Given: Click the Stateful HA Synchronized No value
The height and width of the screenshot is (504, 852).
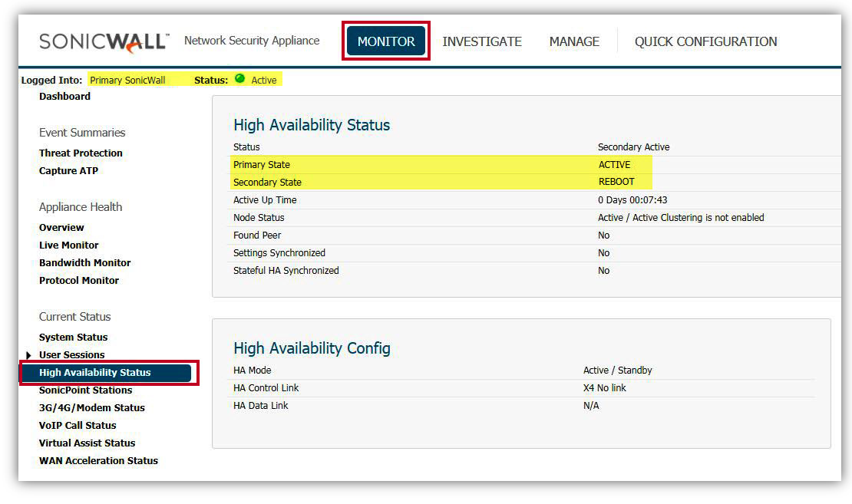Looking at the screenshot, I should pos(603,271).
